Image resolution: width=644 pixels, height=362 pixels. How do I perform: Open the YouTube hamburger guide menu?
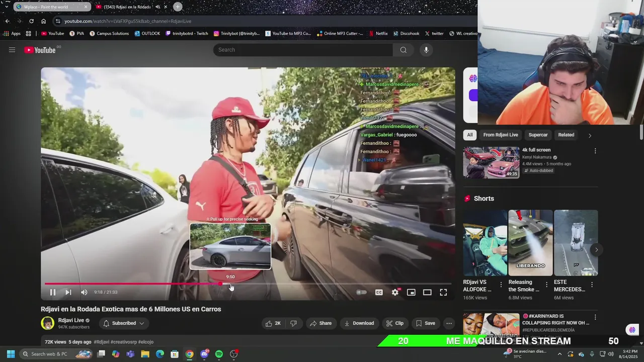(x=12, y=50)
